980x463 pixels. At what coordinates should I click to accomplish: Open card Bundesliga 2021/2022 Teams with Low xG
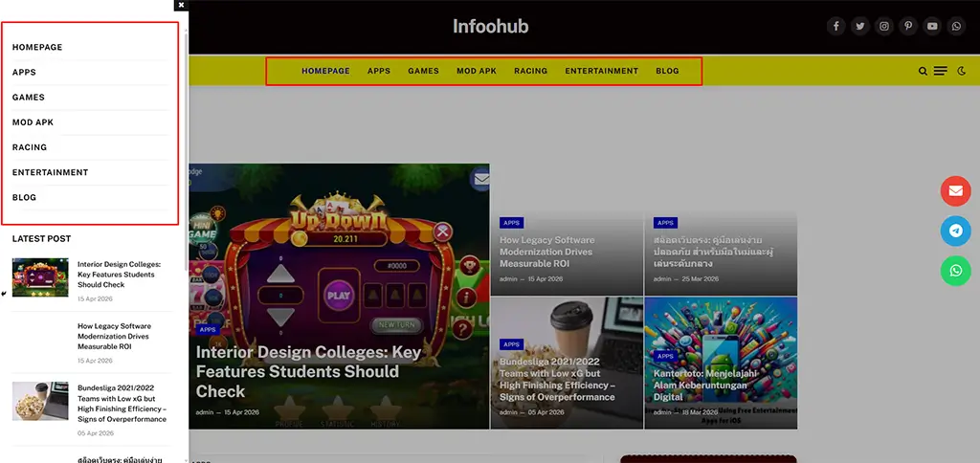point(558,379)
